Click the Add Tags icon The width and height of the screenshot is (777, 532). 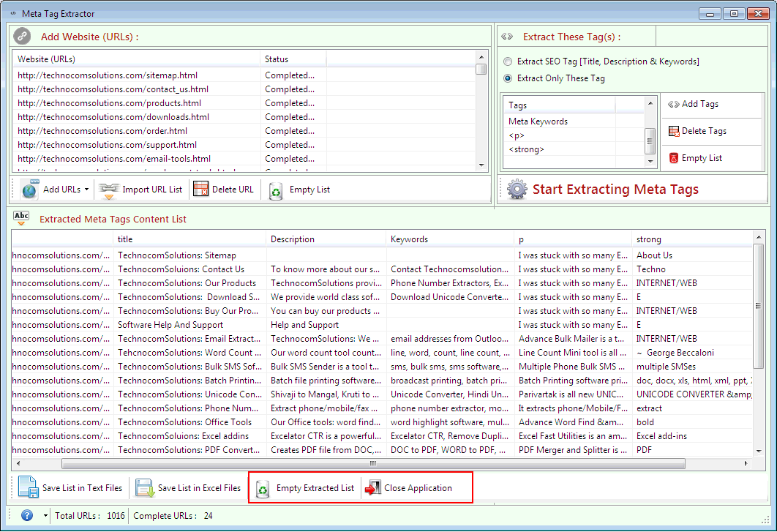point(673,104)
